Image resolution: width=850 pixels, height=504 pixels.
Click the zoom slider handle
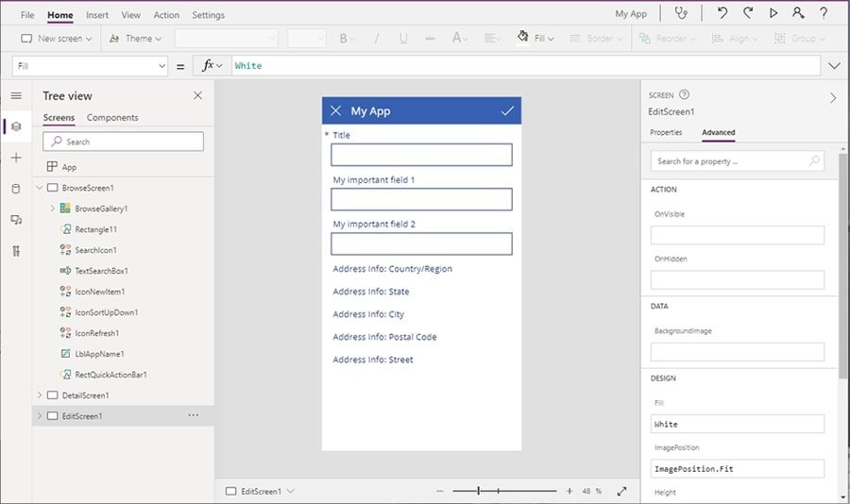[x=479, y=491]
